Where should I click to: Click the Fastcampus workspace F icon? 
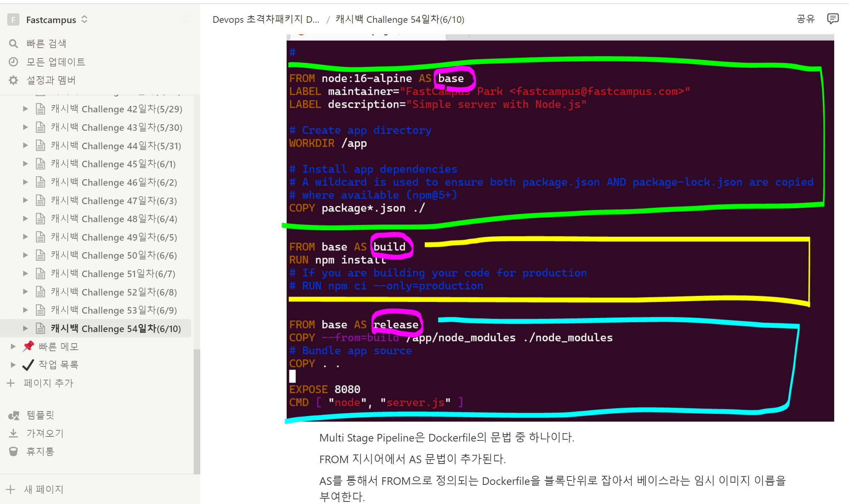pyautogui.click(x=13, y=20)
